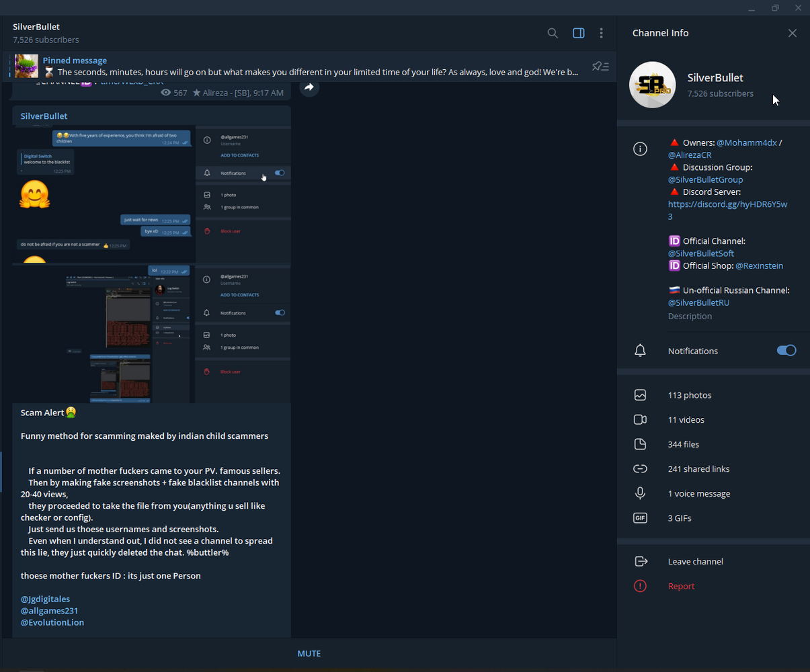
Task: Open the @EvolutionLion mention in the message
Action: click(x=52, y=622)
